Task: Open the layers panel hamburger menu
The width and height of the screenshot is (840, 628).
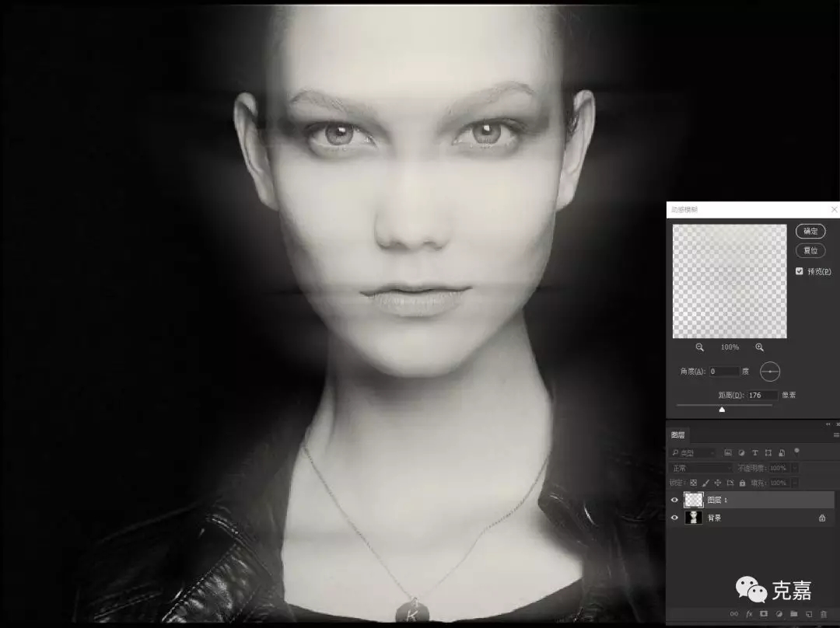Action: [x=835, y=434]
